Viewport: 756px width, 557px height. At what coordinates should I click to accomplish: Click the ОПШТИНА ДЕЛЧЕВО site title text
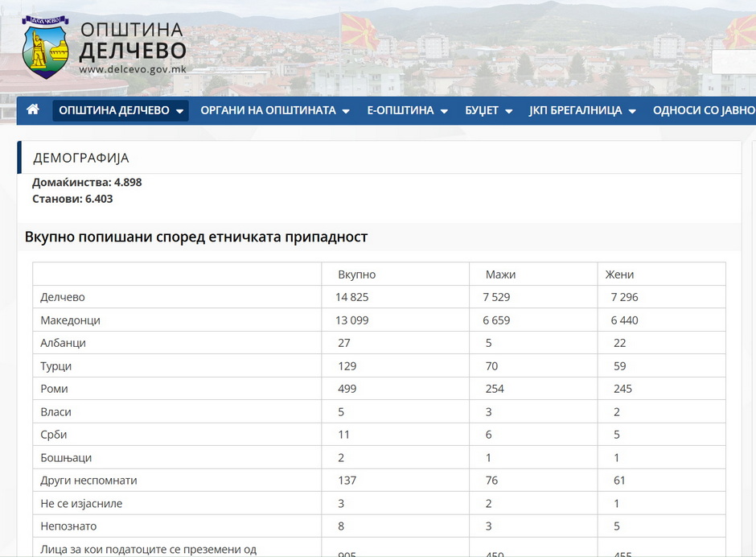(x=133, y=40)
